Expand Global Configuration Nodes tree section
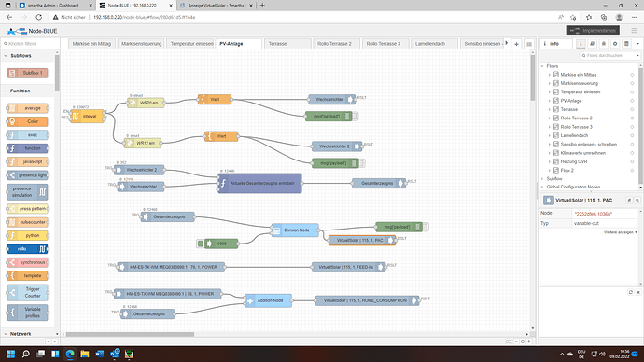The width and height of the screenshot is (644, 362). [x=542, y=187]
